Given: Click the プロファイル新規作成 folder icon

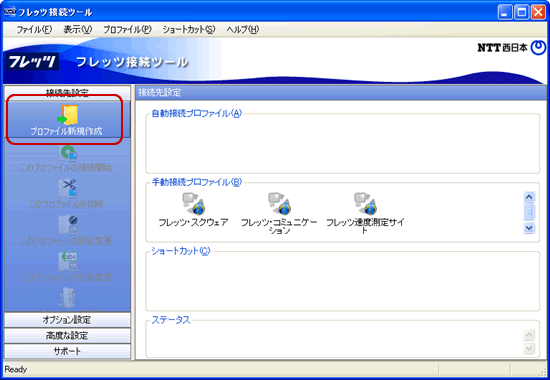Looking at the screenshot, I should point(68,114).
